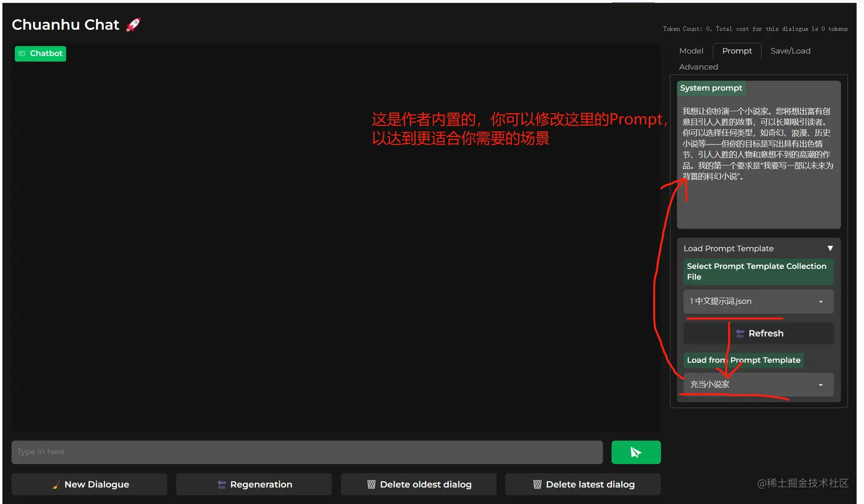Open the 中文提示词.json template file dropdown
The height and width of the screenshot is (504, 864).
758,301
